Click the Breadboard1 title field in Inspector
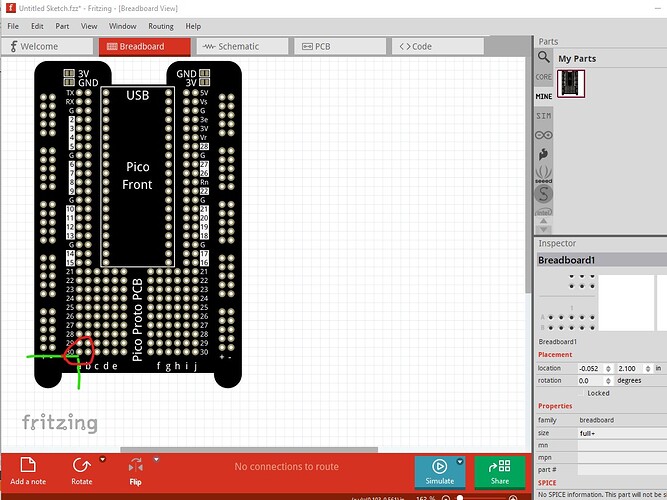Viewport: 667px width, 500px height. (x=602, y=260)
